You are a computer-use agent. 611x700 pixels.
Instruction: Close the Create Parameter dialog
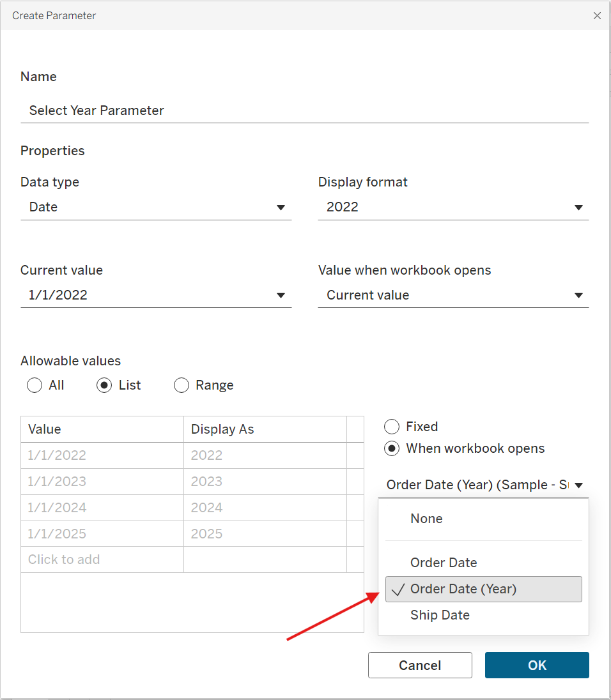(597, 16)
